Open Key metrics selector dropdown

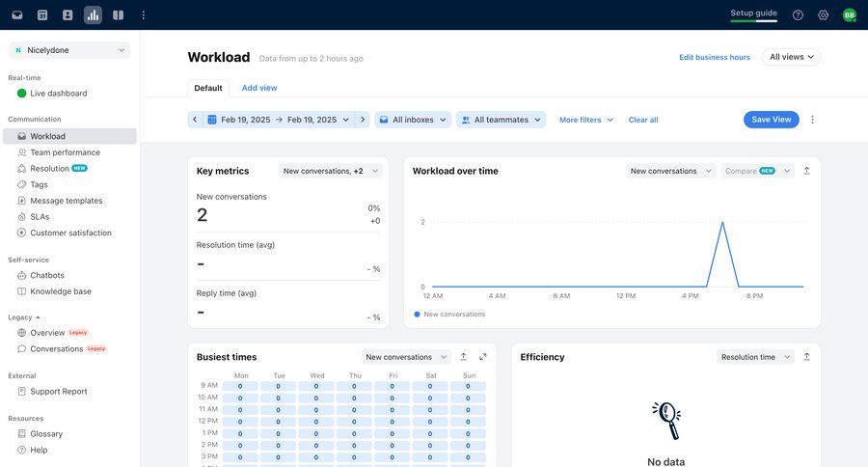pyautogui.click(x=330, y=171)
